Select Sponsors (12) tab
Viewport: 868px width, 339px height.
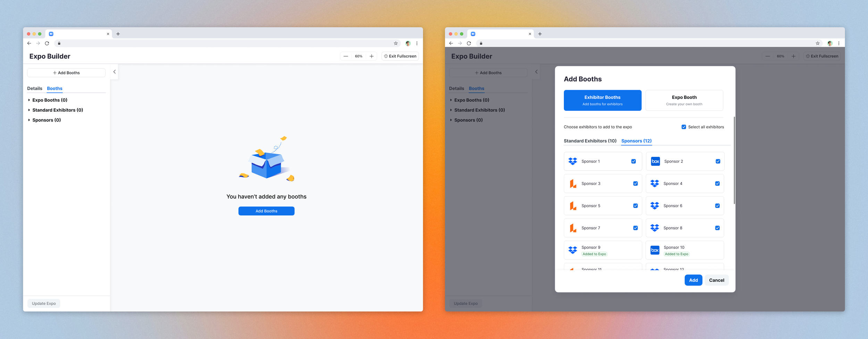tap(636, 141)
